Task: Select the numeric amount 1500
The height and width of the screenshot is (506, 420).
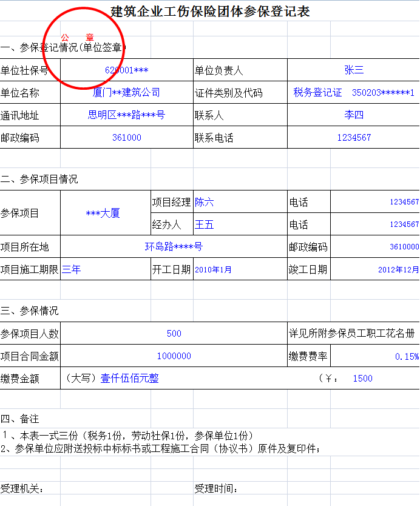Action: [x=362, y=378]
